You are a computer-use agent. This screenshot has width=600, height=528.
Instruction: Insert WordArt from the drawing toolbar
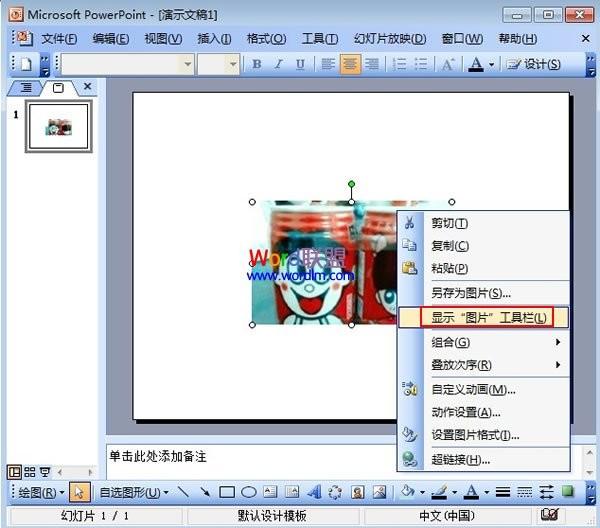[x=314, y=492]
